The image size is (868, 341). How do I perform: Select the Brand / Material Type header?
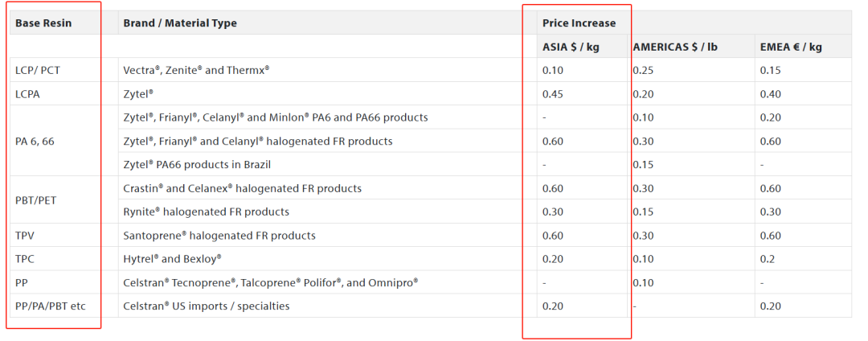click(180, 23)
